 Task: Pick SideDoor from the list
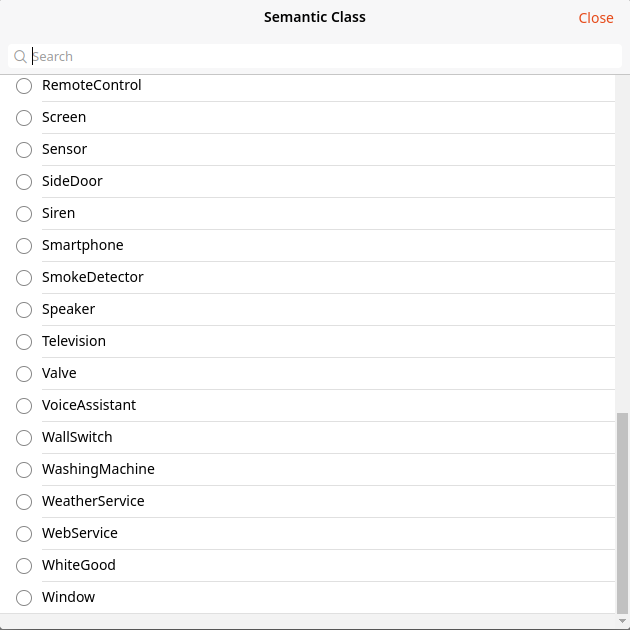point(24,182)
